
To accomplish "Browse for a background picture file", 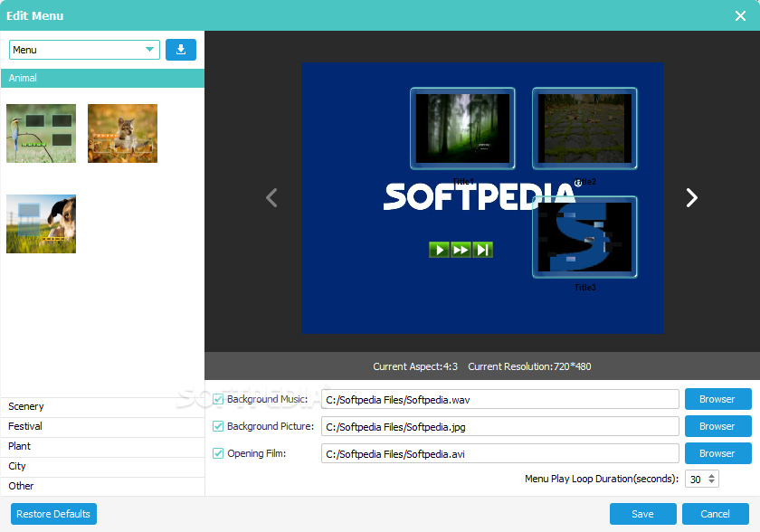I will 717,426.
